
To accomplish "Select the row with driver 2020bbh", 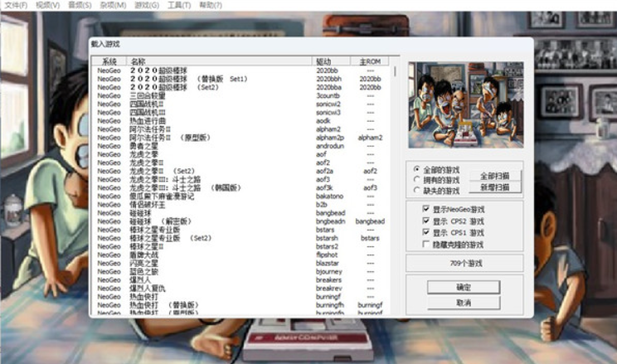I will 241,79.
